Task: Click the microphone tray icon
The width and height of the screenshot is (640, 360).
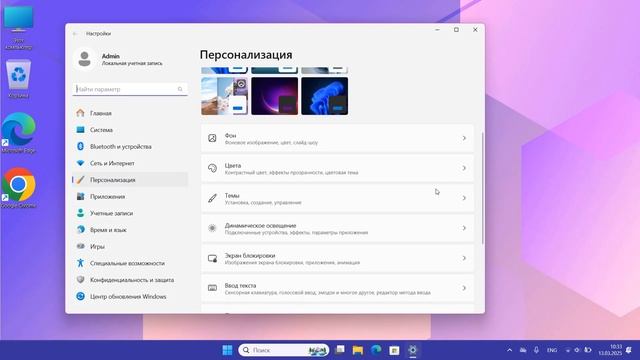Action: click(536, 350)
